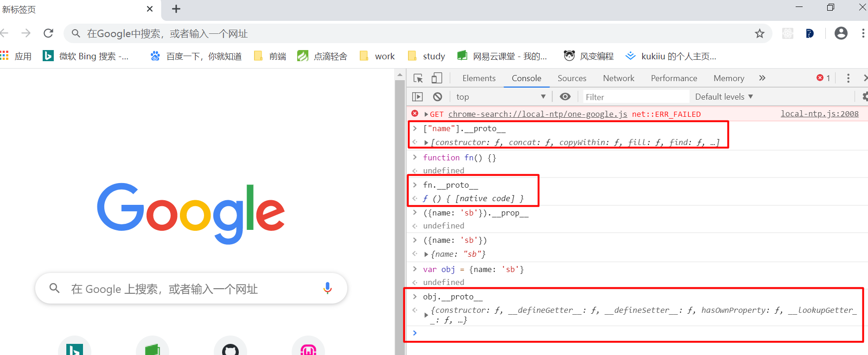Open the chrome-search one-google.js URL link

(x=537, y=114)
